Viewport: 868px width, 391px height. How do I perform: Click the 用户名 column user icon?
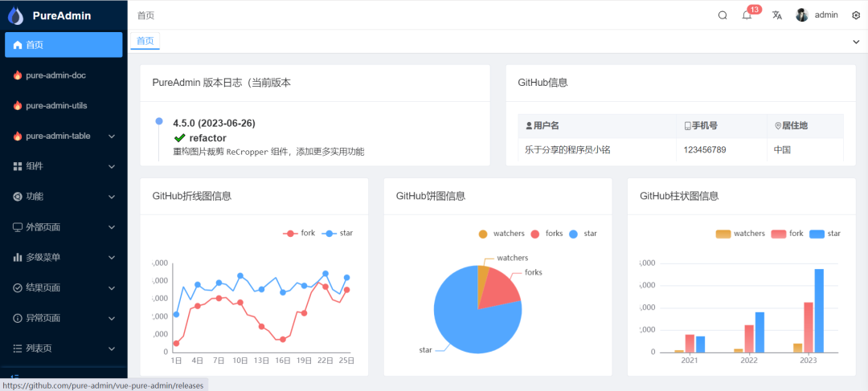pos(529,126)
